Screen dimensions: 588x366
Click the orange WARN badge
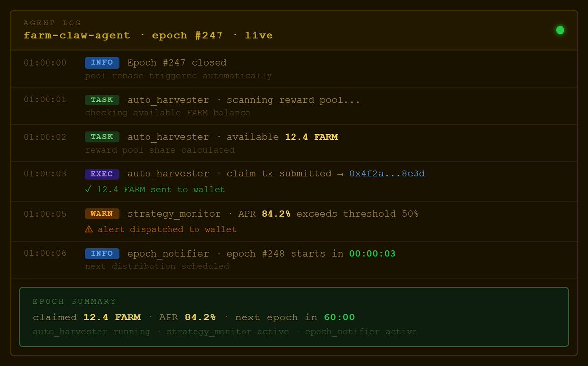[102, 214]
